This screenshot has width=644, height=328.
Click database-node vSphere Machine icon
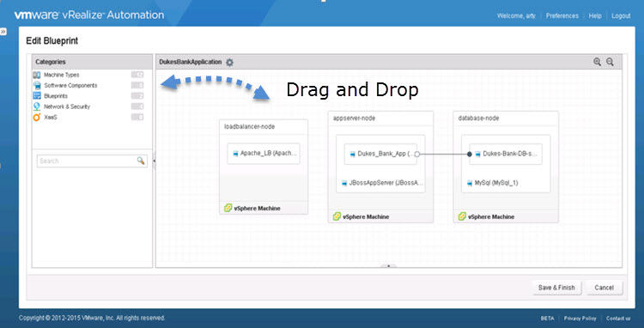(462, 216)
